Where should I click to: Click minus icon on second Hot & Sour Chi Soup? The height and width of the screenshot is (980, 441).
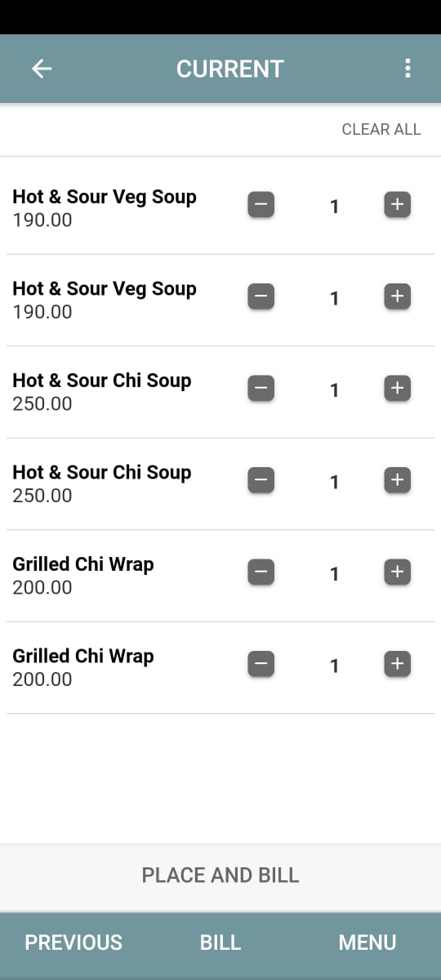(261, 480)
